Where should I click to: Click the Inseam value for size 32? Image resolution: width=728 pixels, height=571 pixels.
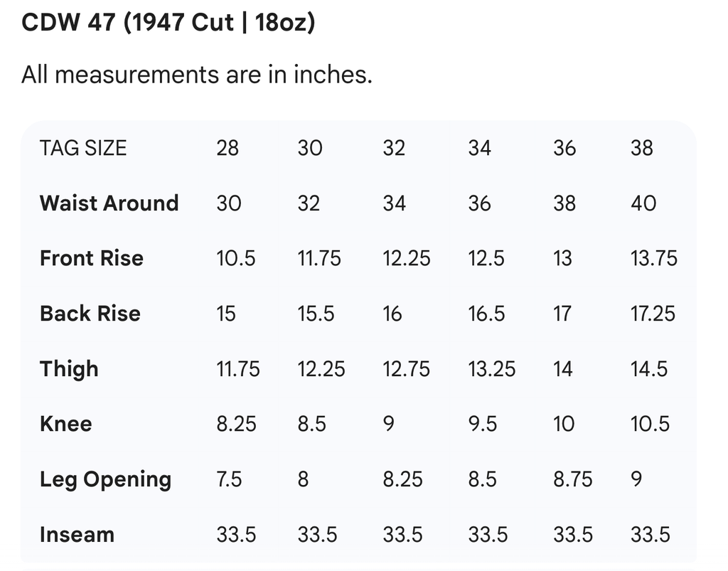tap(402, 535)
